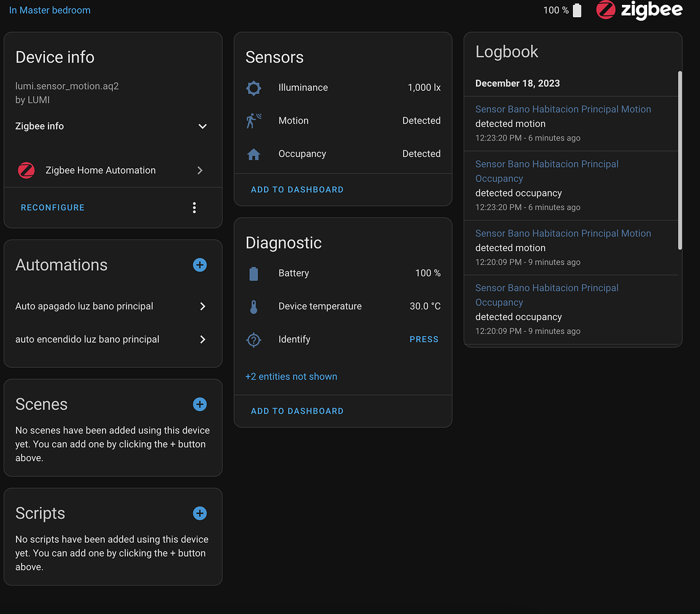Click the Identify crosshair icon

(x=254, y=340)
